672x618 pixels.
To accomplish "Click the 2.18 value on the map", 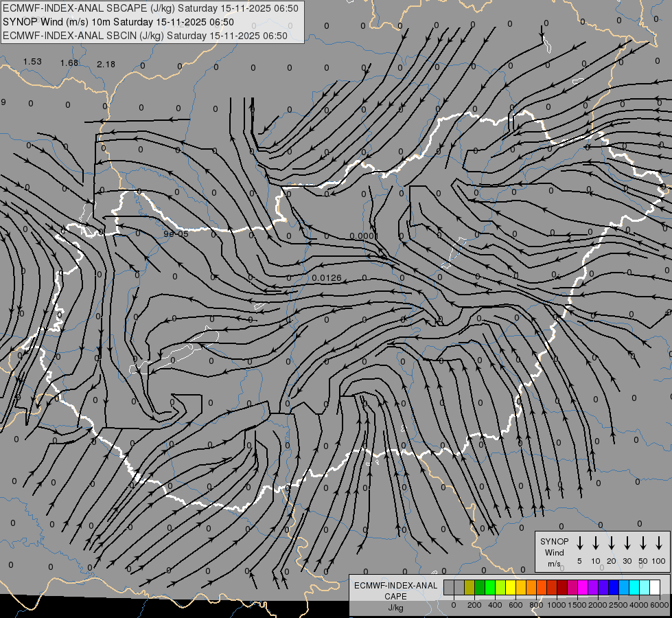I will [x=106, y=65].
